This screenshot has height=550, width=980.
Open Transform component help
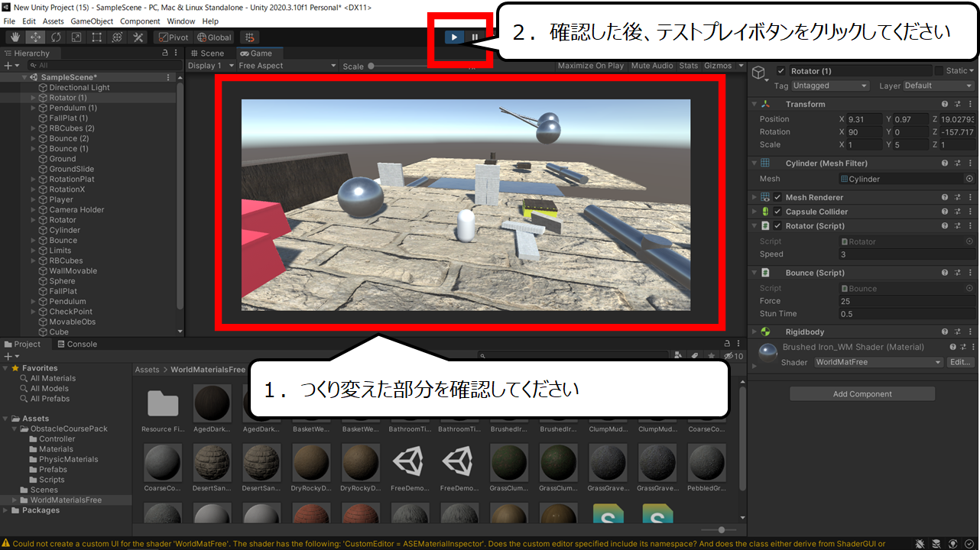[x=945, y=104]
